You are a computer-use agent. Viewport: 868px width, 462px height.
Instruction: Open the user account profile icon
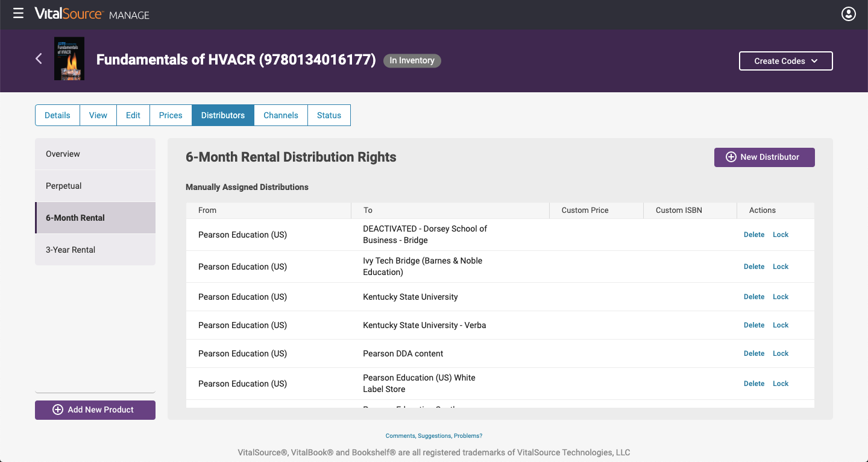click(x=849, y=13)
